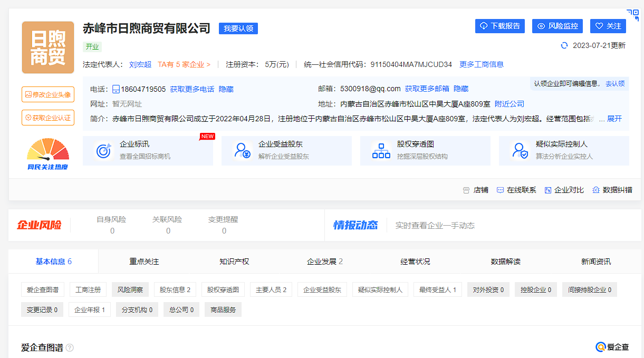Switch to the 知识产权 tab
This screenshot has width=644, height=358.
pos(234,262)
